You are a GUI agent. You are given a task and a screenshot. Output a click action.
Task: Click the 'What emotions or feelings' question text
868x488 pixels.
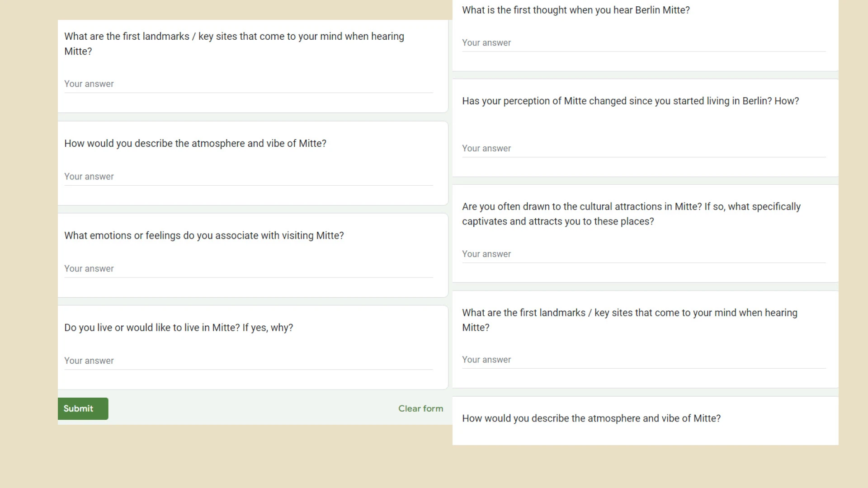click(x=204, y=235)
